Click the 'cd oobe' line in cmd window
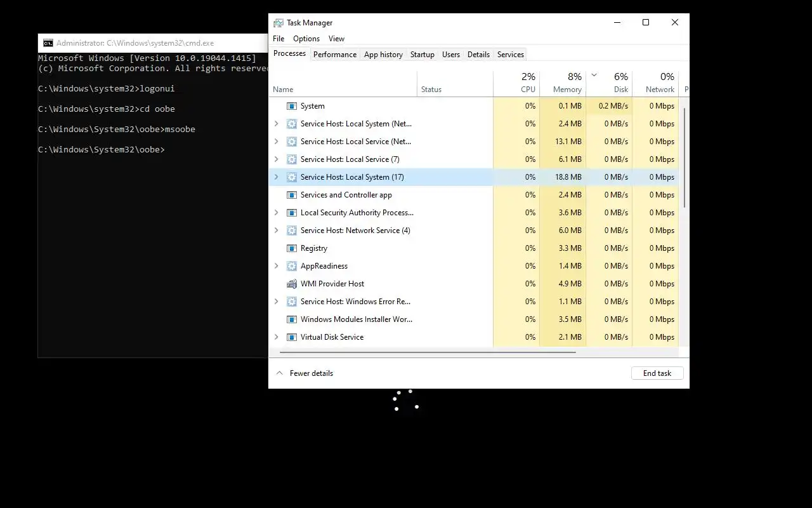The width and height of the screenshot is (812, 508). (x=106, y=109)
